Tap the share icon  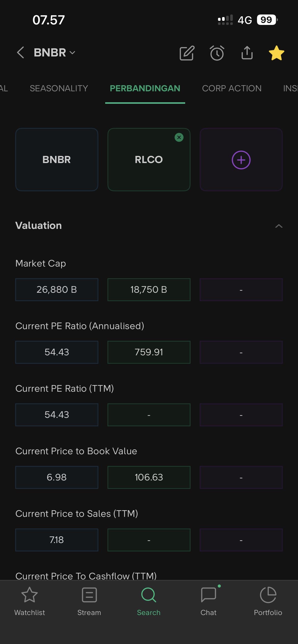coord(247,53)
